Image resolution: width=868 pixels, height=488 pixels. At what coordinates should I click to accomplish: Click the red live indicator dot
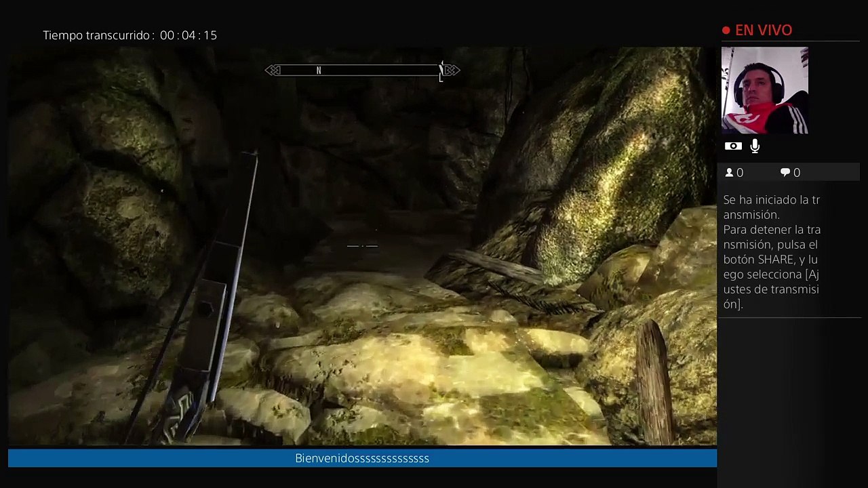pos(726,30)
